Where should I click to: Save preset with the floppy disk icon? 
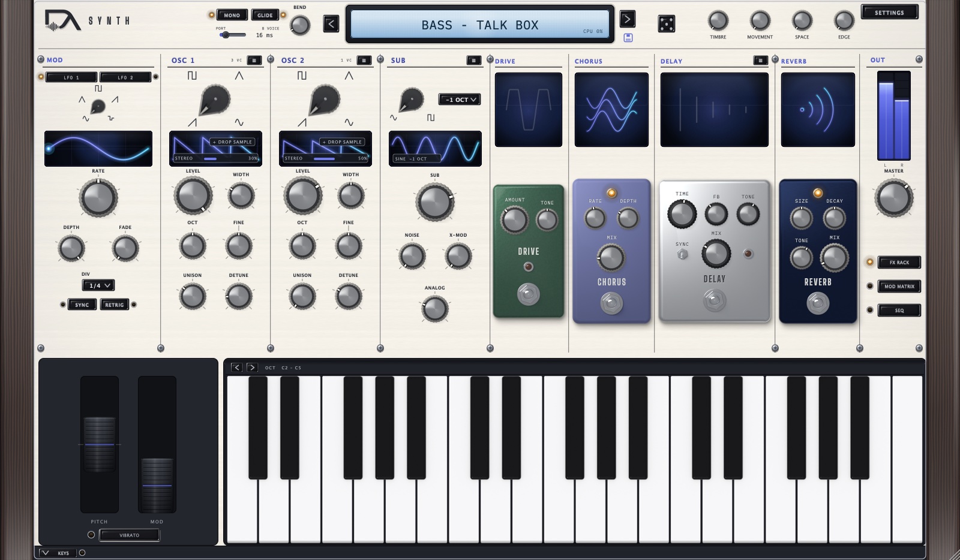tap(628, 38)
